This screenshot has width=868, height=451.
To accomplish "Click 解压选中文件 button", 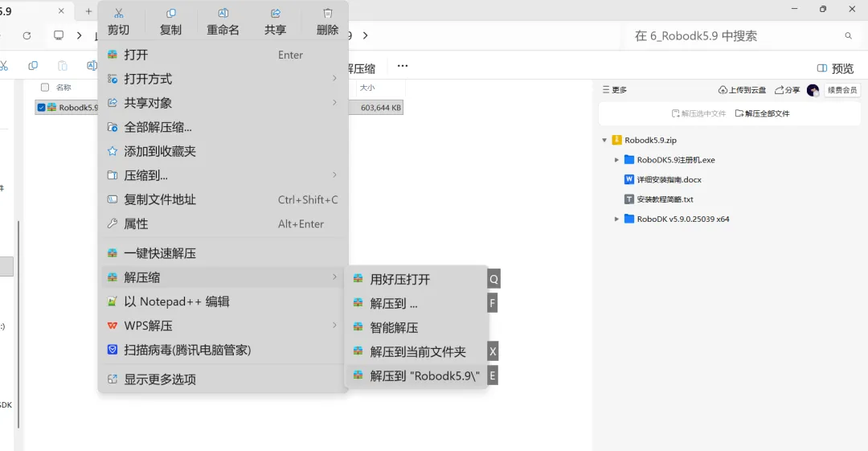I will (x=698, y=113).
